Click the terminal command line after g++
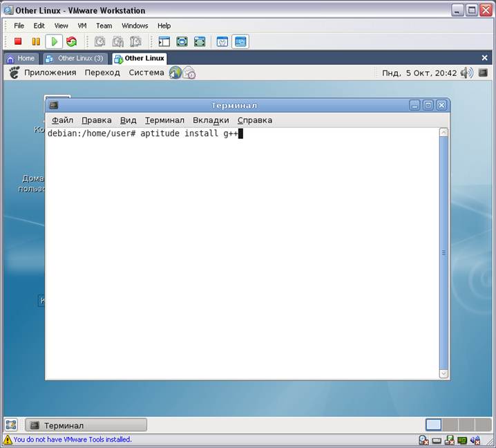Image resolution: width=496 pixels, height=448 pixels. tap(240, 133)
